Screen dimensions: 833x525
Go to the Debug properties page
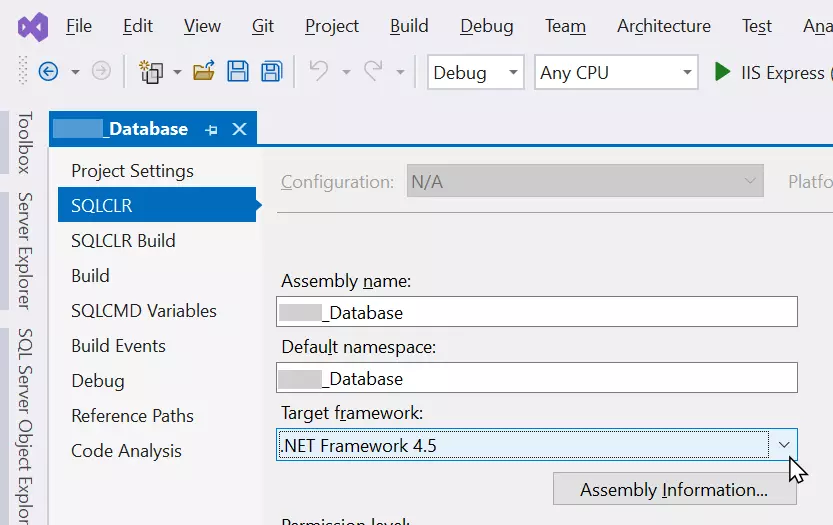[x=98, y=381]
